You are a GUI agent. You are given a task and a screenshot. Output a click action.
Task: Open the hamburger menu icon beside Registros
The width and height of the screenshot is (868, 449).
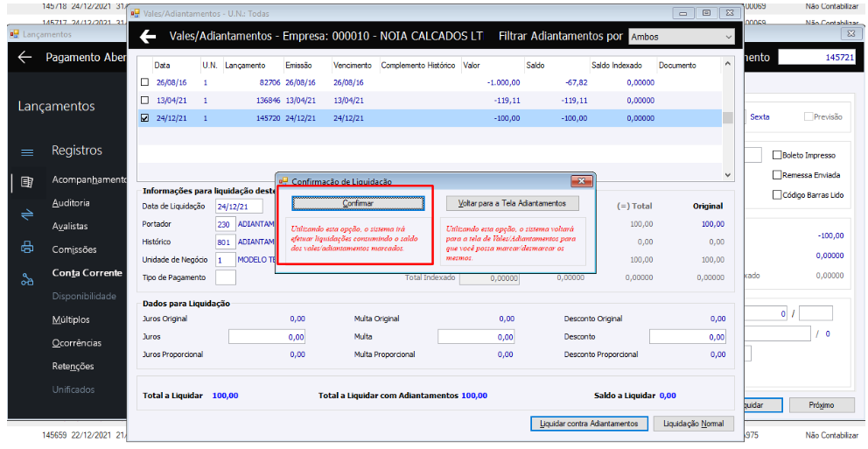(27, 151)
